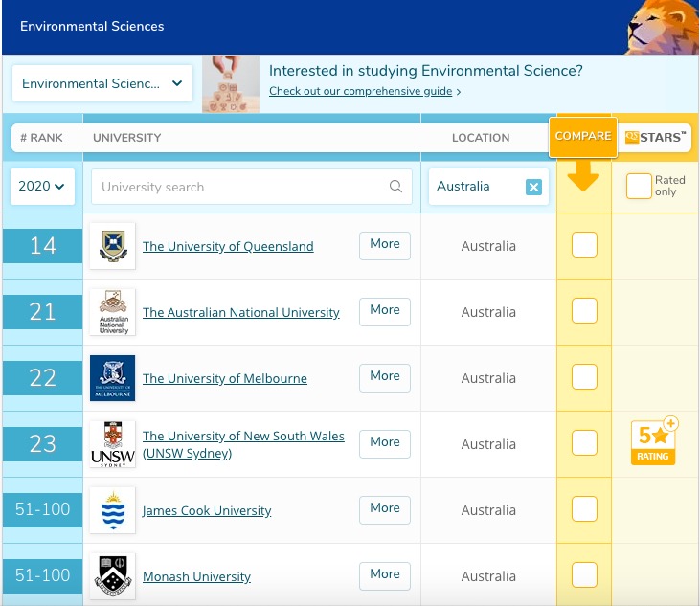
Task: Click the University of Queensland crest logo
Action: pos(112,246)
